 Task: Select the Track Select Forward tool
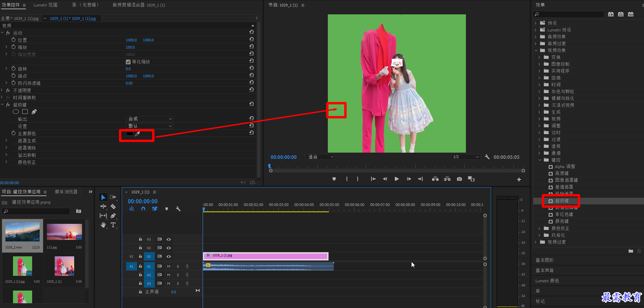coord(113,197)
